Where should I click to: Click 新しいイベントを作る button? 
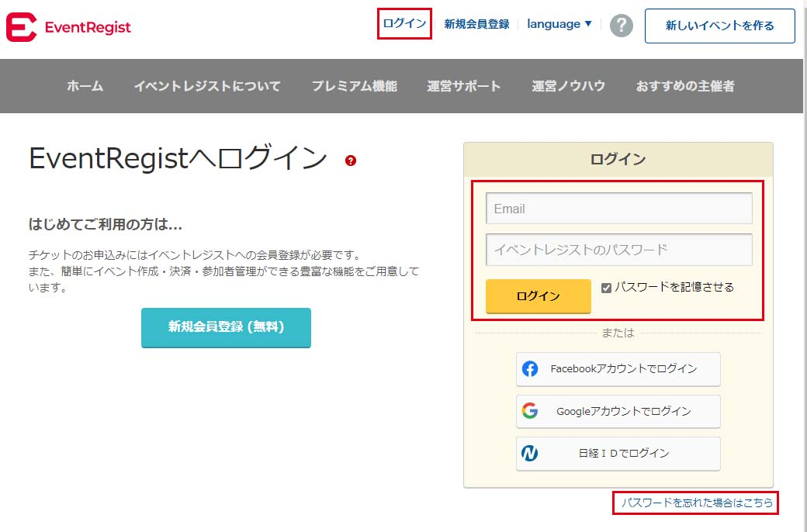(720, 26)
